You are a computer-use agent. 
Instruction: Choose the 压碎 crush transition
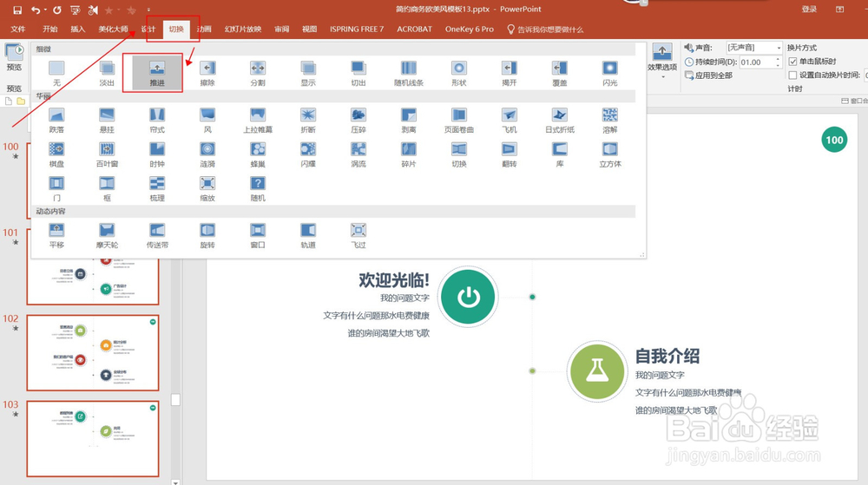click(358, 120)
